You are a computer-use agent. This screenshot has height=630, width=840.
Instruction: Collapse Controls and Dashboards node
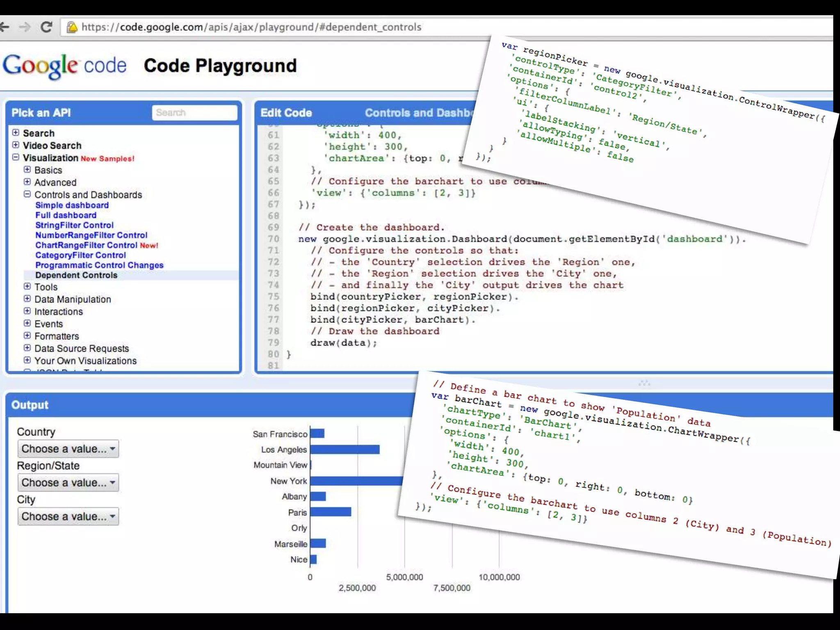[x=27, y=194]
